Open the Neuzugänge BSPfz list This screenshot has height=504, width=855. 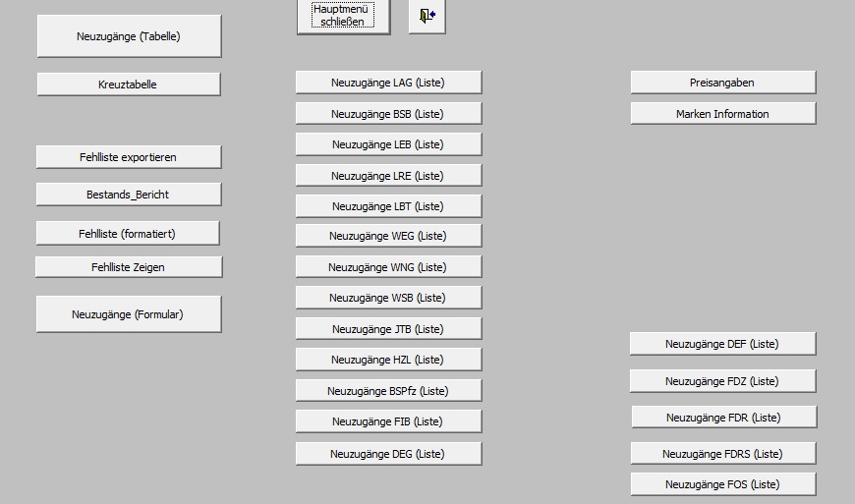(388, 391)
